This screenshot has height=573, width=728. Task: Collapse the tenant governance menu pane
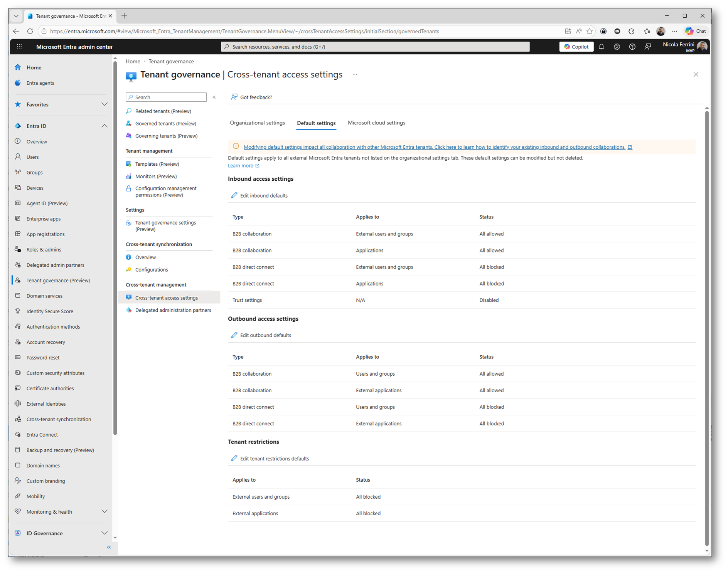pyautogui.click(x=214, y=97)
